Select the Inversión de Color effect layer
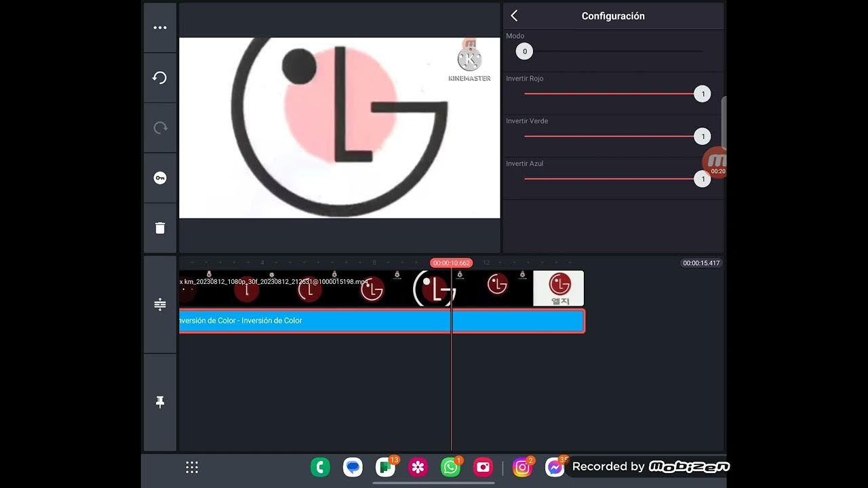This screenshot has height=488, width=868. [x=382, y=321]
